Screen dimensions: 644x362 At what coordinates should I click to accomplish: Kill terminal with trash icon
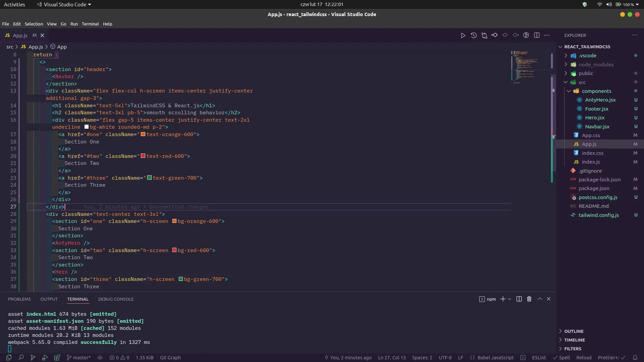(x=529, y=299)
